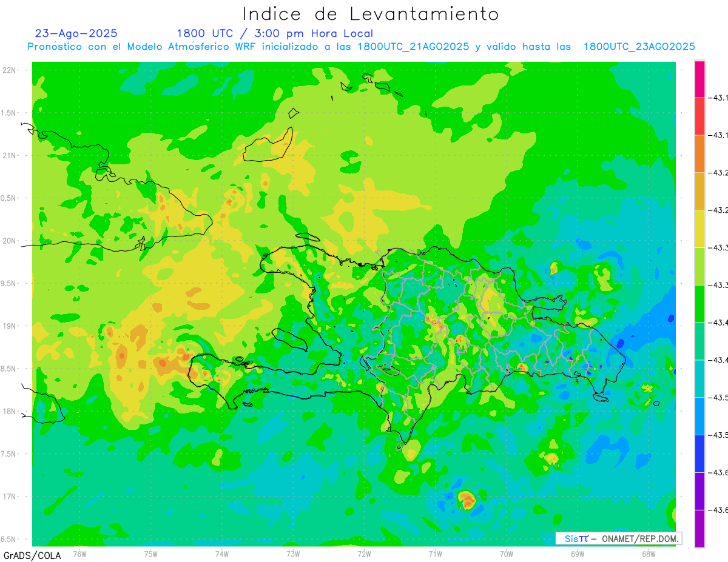
Task: Click the '18N' latitude label
Action: [x=9, y=411]
